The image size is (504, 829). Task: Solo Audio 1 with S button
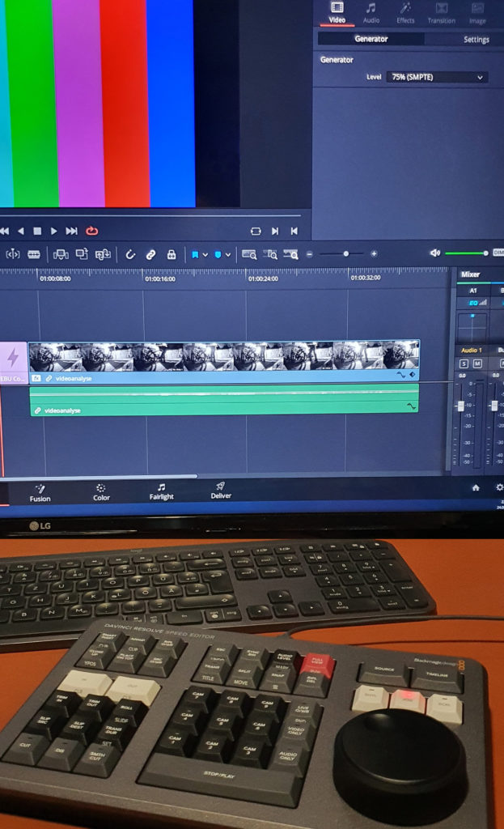click(464, 363)
